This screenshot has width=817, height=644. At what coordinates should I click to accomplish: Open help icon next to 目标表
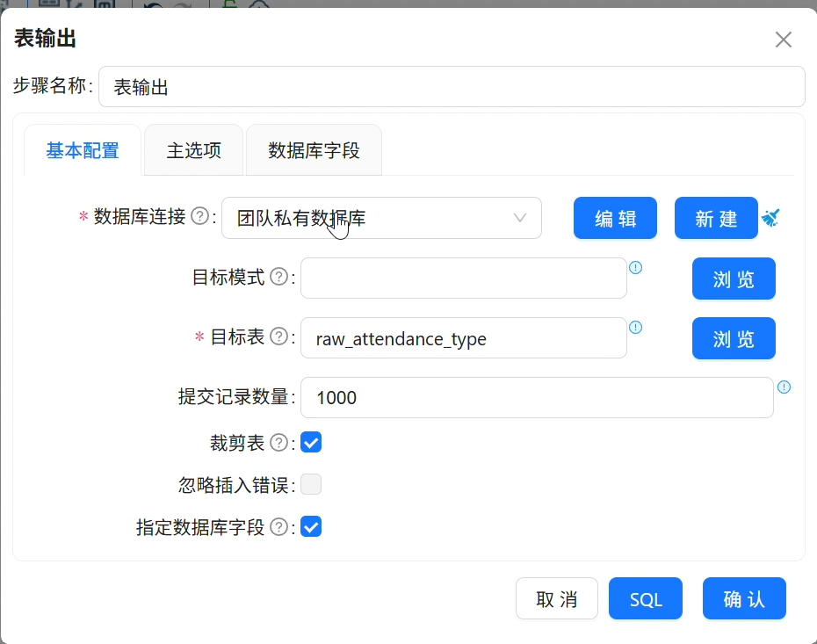280,336
